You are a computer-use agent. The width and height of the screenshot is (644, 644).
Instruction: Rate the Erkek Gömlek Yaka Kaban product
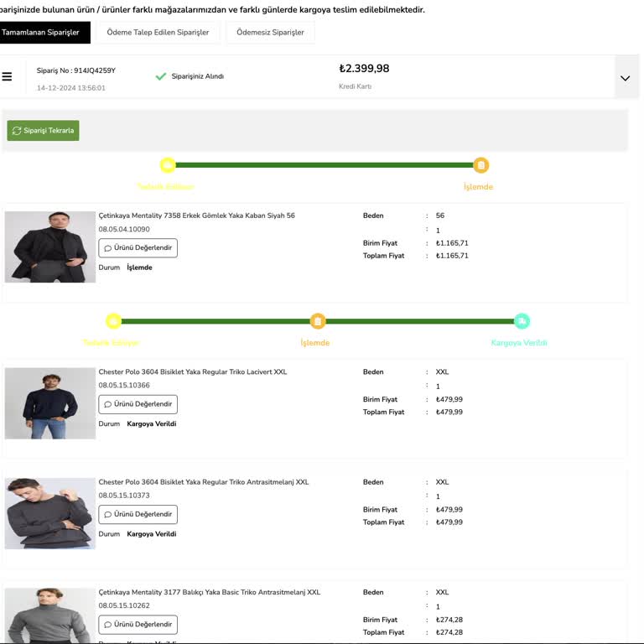click(138, 248)
